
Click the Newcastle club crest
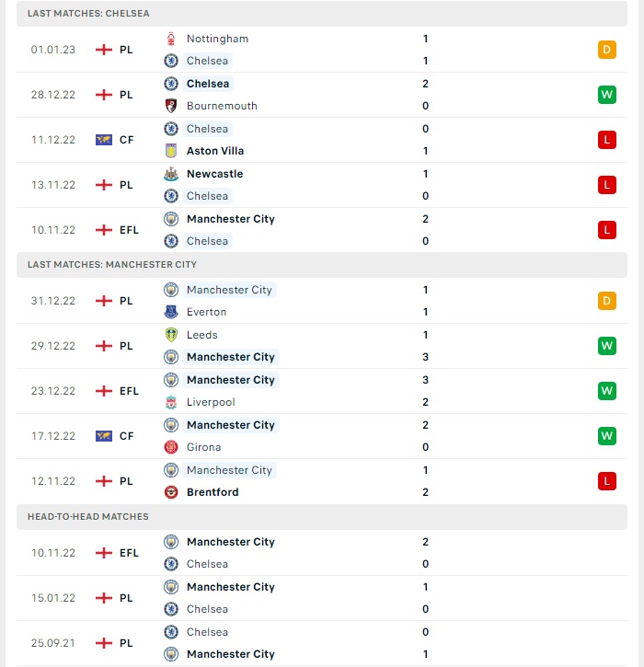(171, 174)
